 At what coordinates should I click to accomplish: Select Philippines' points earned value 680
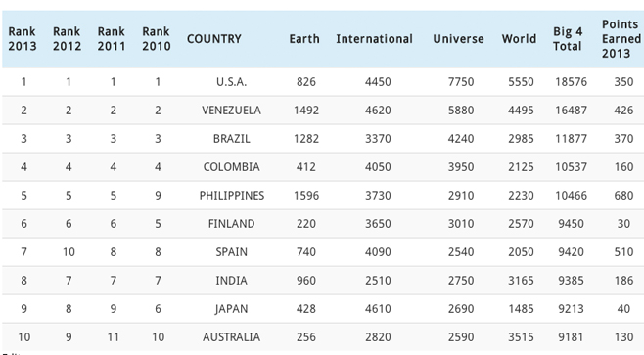click(623, 196)
